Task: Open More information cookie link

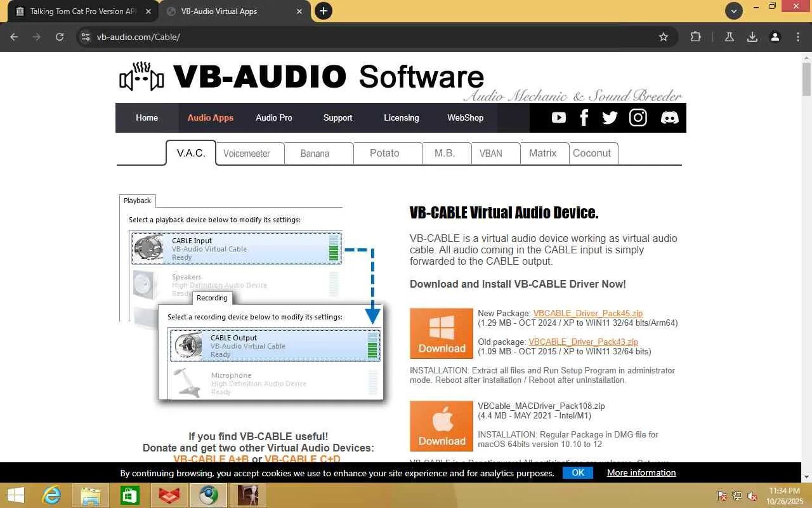Action: (x=641, y=472)
